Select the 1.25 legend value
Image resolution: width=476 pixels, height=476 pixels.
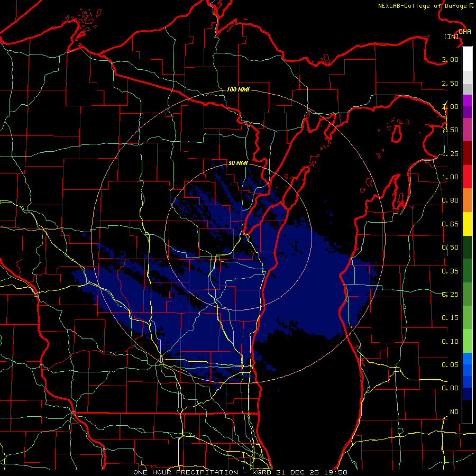pyautogui.click(x=450, y=153)
